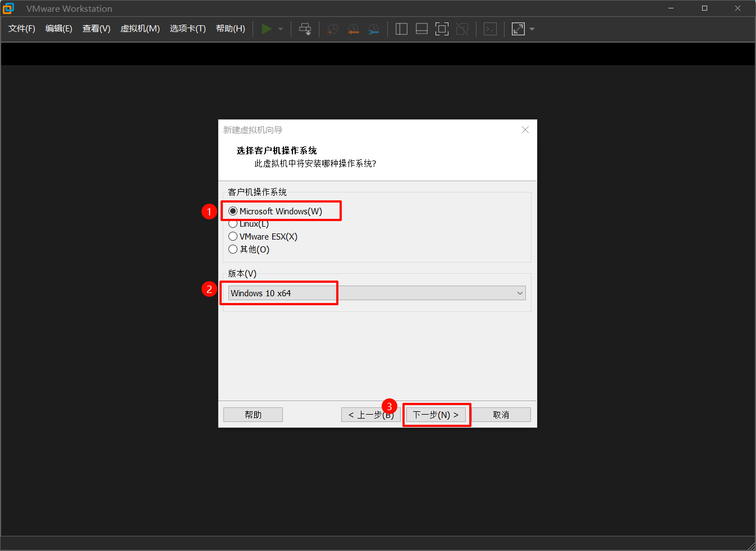Expand the view stretch mode dropdown arrow

click(532, 29)
